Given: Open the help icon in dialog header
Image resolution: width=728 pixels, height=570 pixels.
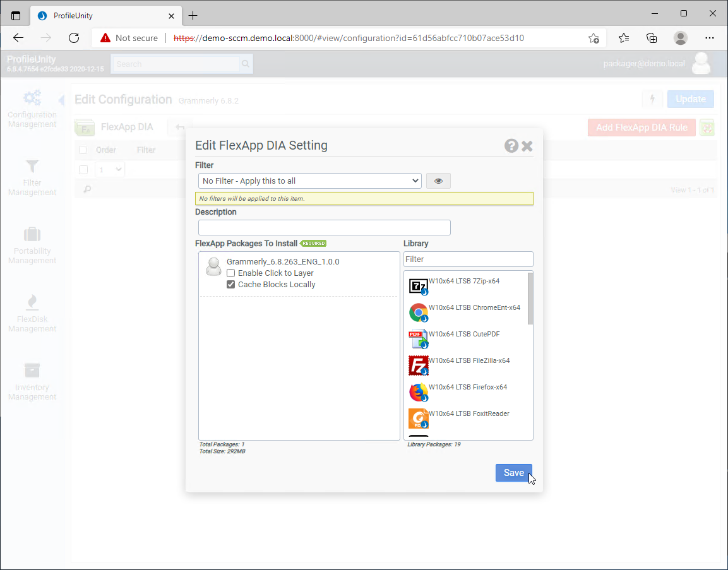Looking at the screenshot, I should coord(511,146).
